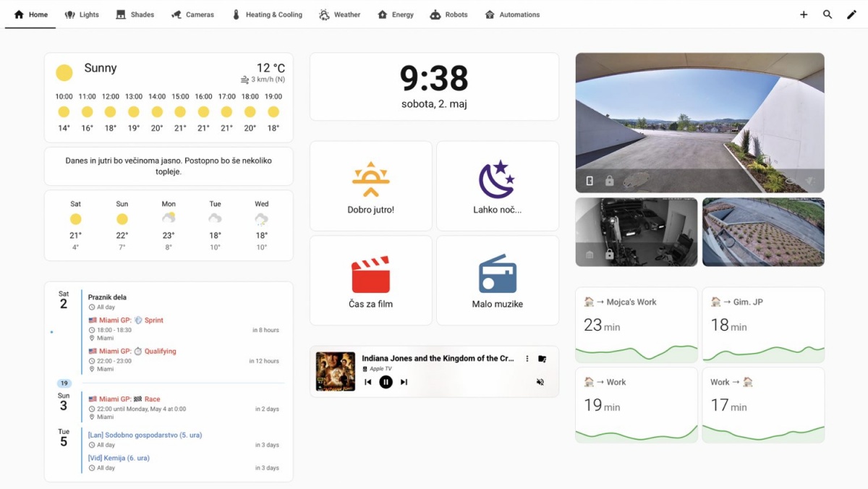Select the Heating & Cooling tab
This screenshot has width=868, height=489.
coord(267,14)
